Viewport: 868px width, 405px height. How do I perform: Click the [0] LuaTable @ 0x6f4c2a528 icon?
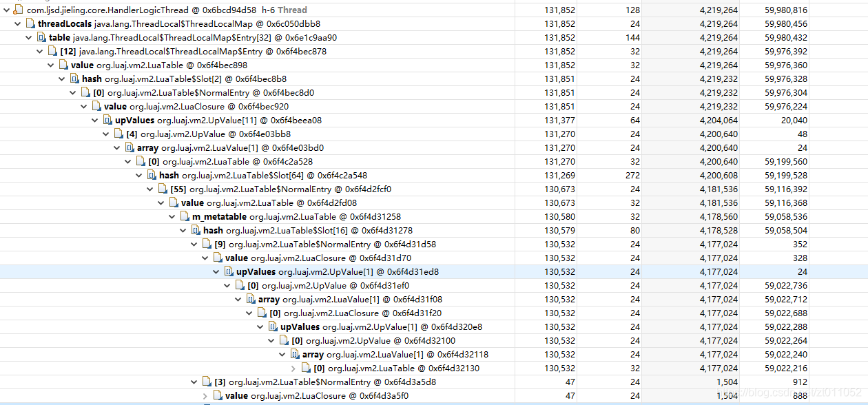(139, 162)
